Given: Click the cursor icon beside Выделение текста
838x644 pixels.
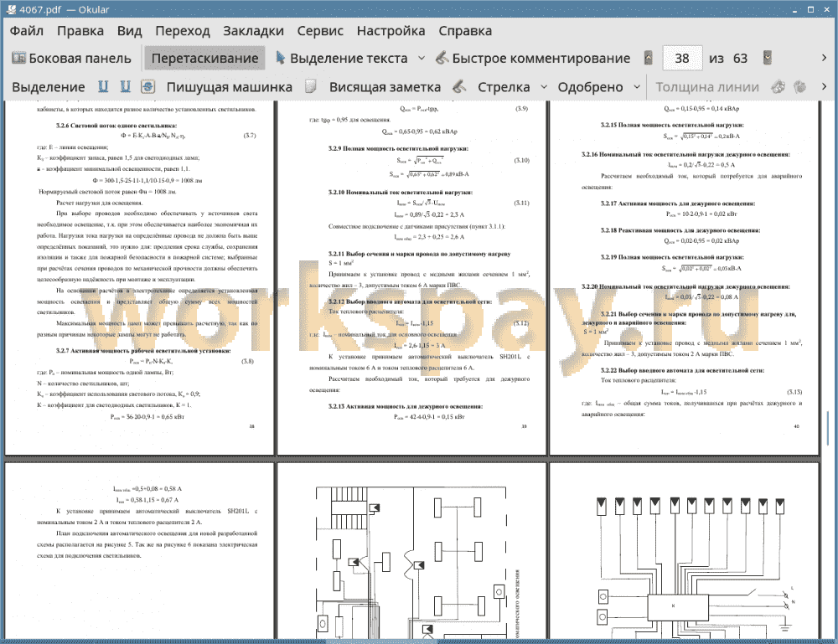Looking at the screenshot, I should coord(280,58).
